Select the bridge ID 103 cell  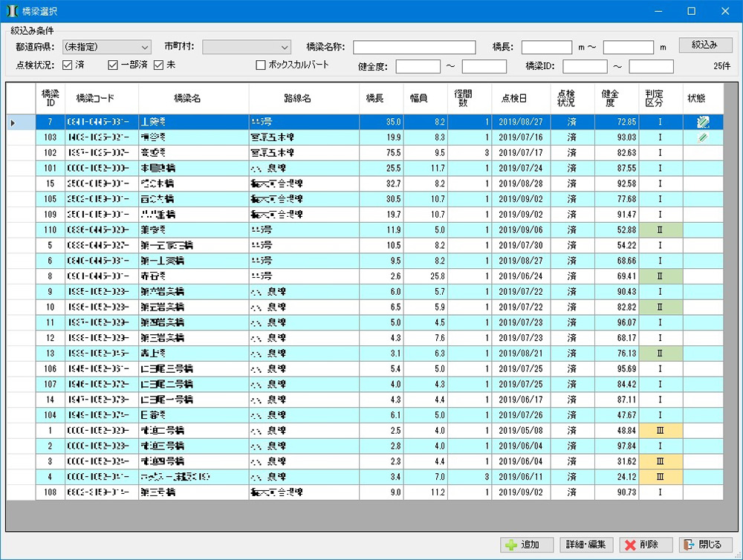click(51, 137)
